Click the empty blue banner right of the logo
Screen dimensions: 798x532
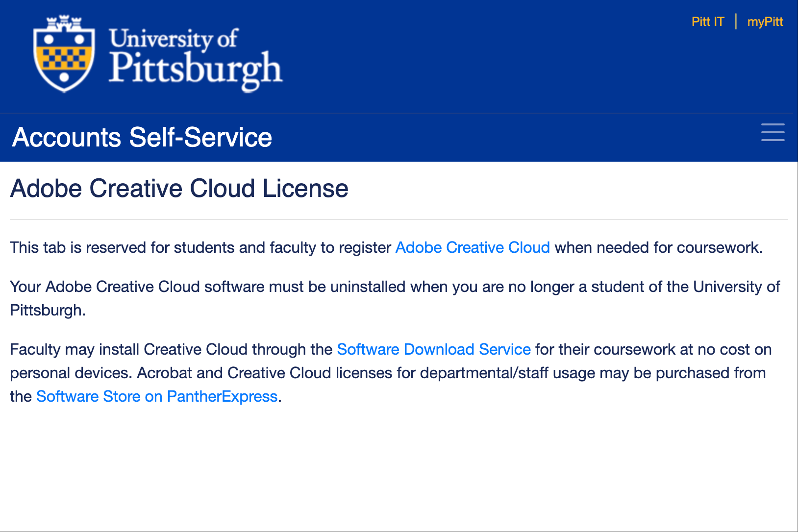(x=490, y=64)
